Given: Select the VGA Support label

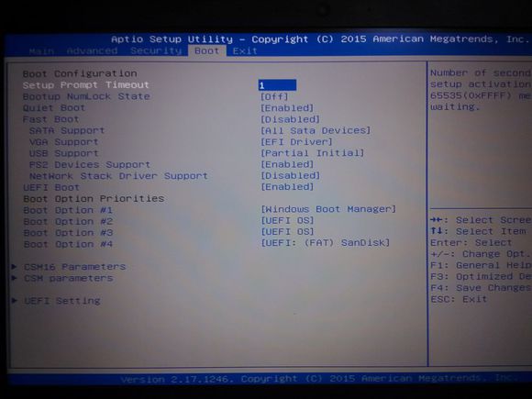Looking at the screenshot, I should click(x=64, y=142).
